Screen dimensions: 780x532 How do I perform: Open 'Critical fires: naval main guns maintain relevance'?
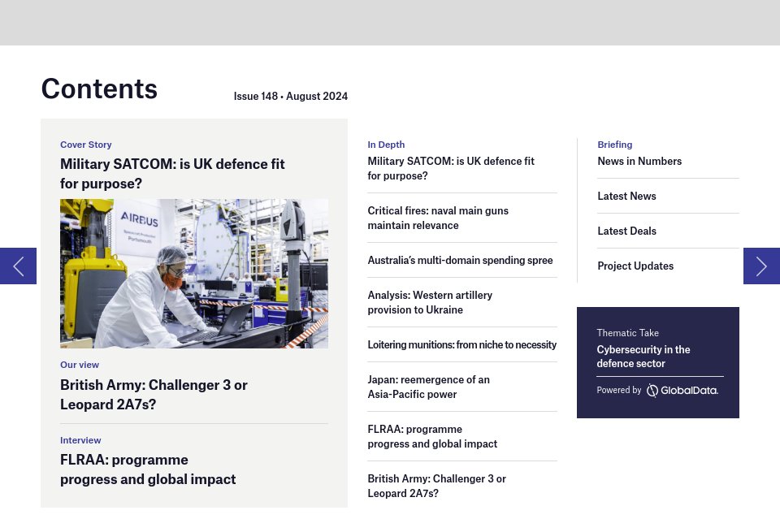[438, 218]
